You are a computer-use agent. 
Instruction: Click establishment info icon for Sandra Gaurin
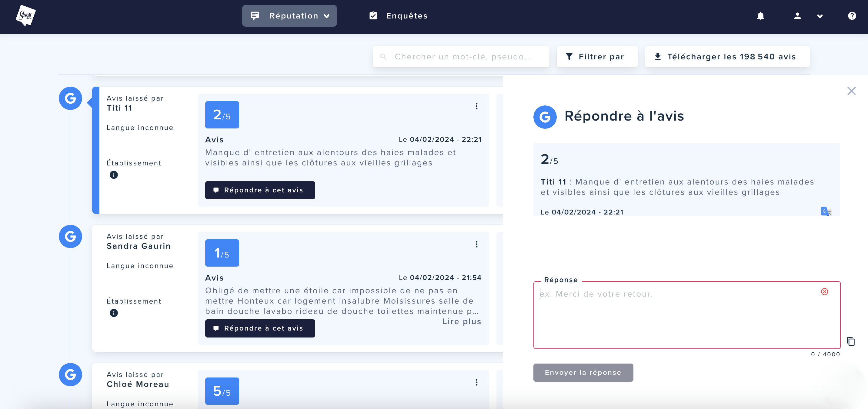[x=114, y=313]
